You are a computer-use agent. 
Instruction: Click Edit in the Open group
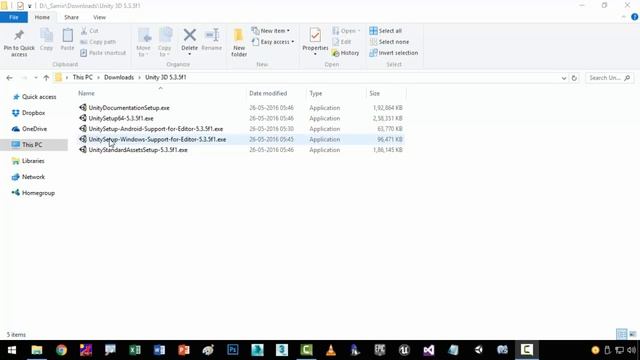342,42
